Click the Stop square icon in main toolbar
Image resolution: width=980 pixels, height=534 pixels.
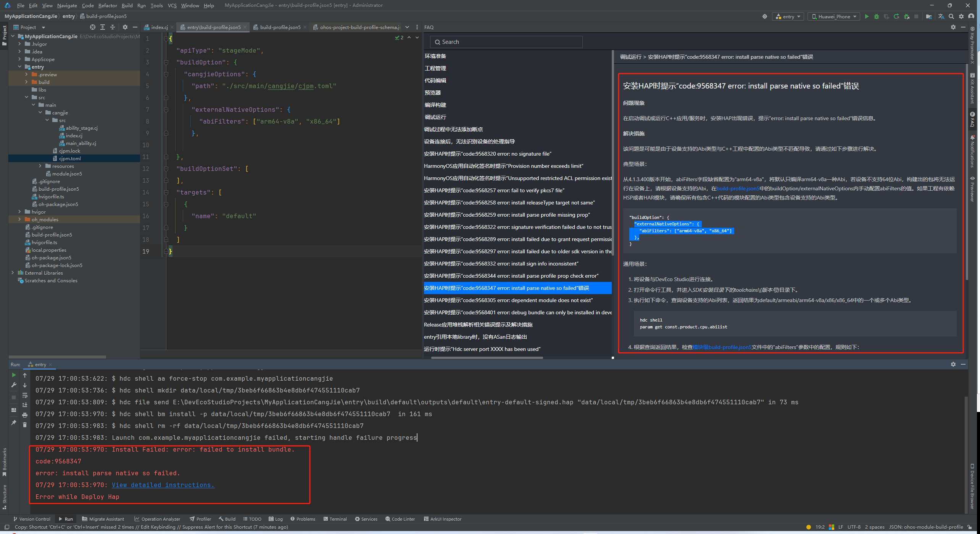[916, 16]
